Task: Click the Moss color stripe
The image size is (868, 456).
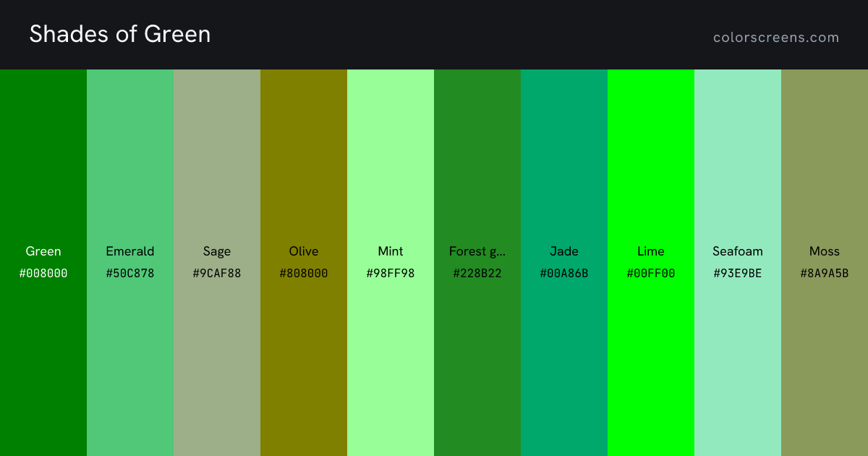Action: (x=825, y=263)
